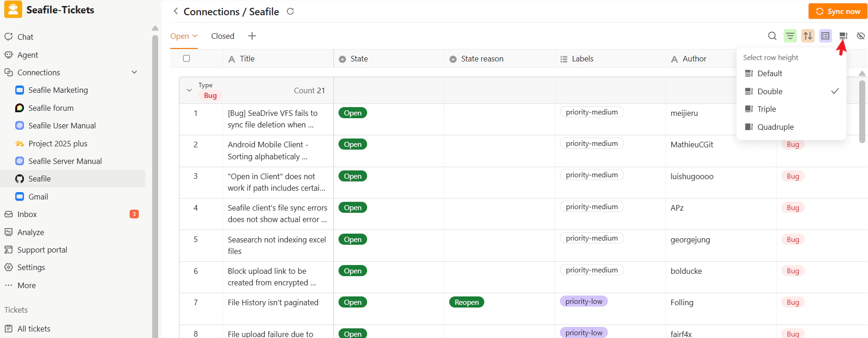Select the Seafile GitHub connection
Screen dimensions: 868x338
[x=73, y=179]
